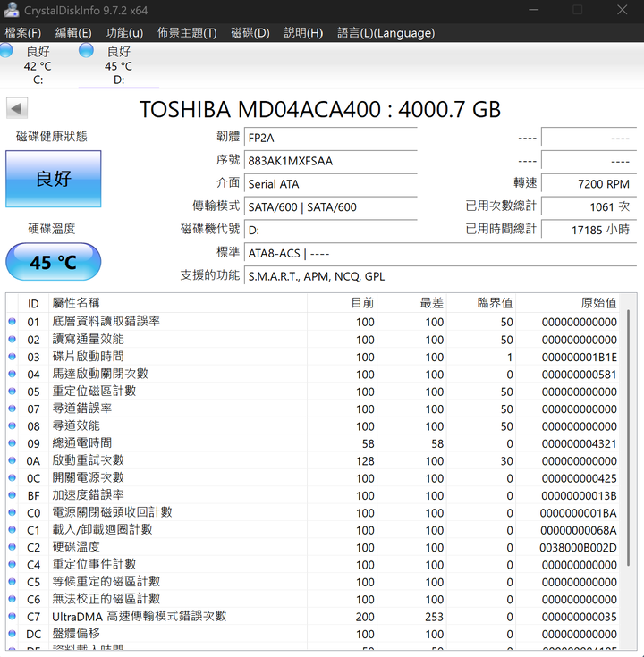The image size is (644, 657).
Task: Click the supported features field S.M.A.R.T., APM
Action: 440,276
